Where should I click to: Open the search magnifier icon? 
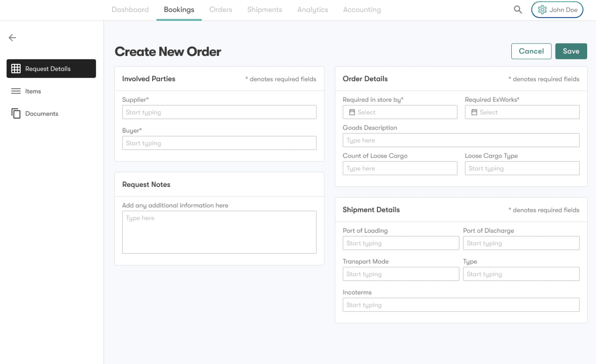pos(518,9)
